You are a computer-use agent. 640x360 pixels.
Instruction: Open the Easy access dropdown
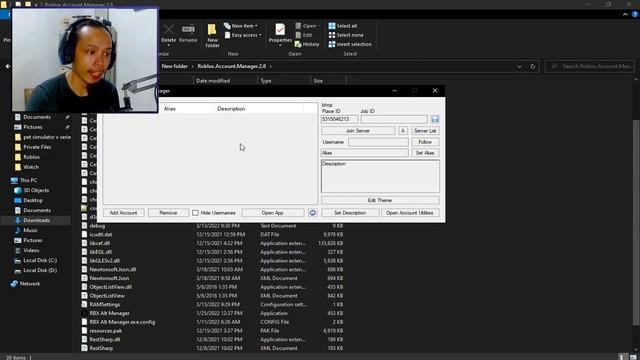(243, 35)
